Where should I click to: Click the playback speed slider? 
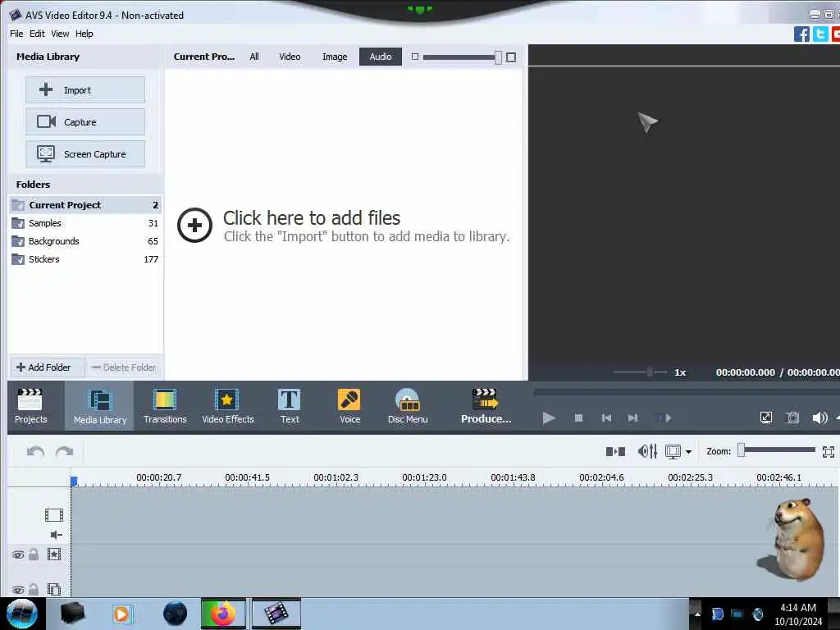coord(640,372)
